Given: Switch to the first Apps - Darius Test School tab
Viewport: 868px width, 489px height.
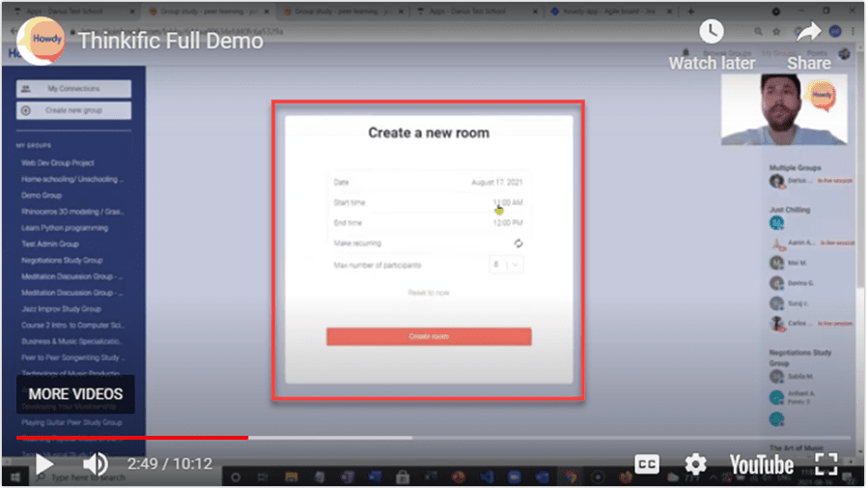Looking at the screenshot, I should 72,11.
